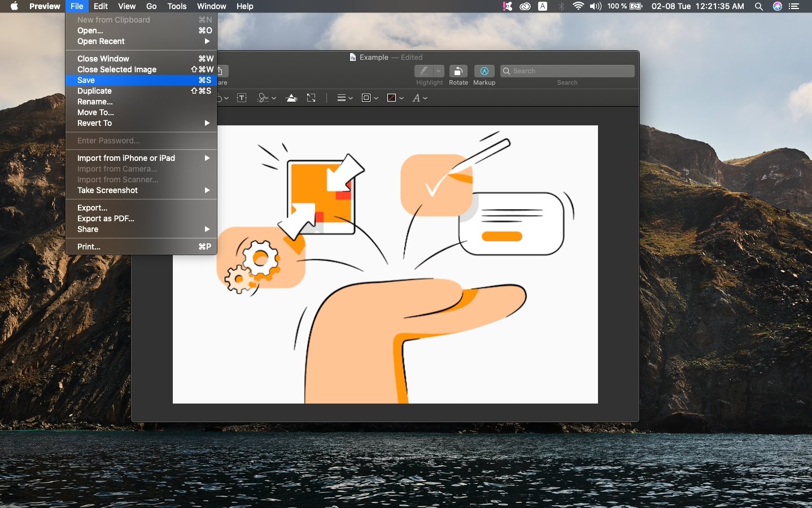Open the Sign signature tool
The height and width of the screenshot is (508, 812).
(x=267, y=98)
